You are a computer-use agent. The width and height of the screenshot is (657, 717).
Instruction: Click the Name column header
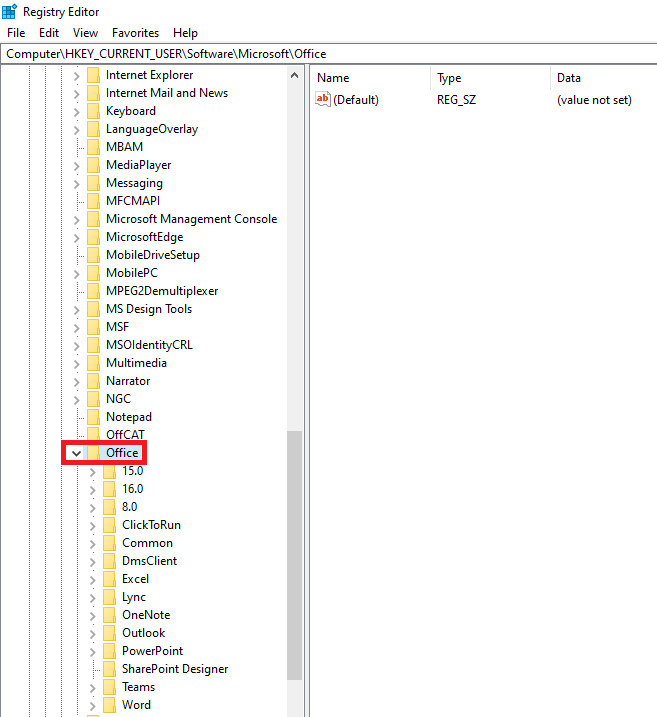(x=370, y=78)
